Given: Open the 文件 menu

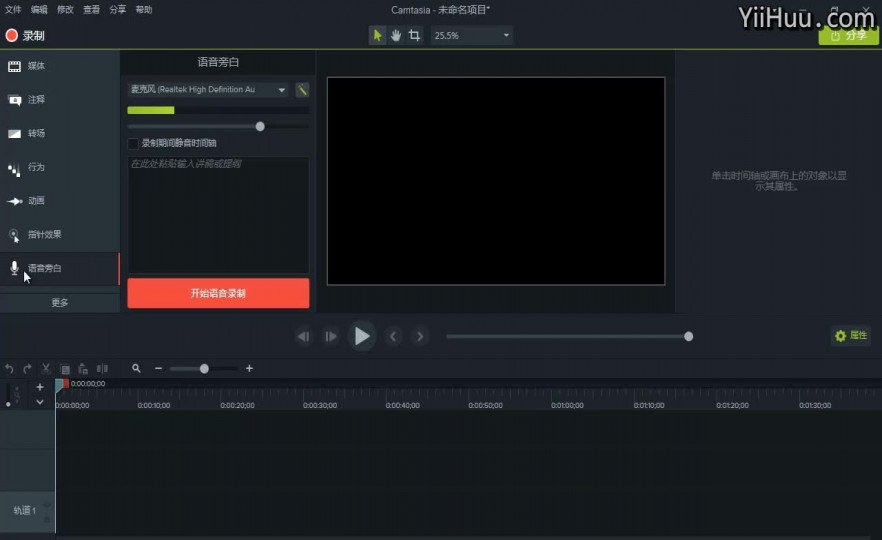Looking at the screenshot, I should [13, 10].
